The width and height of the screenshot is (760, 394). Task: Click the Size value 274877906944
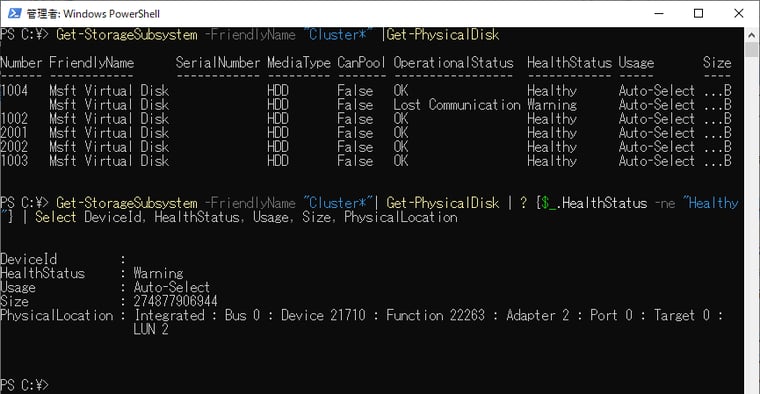(175, 301)
